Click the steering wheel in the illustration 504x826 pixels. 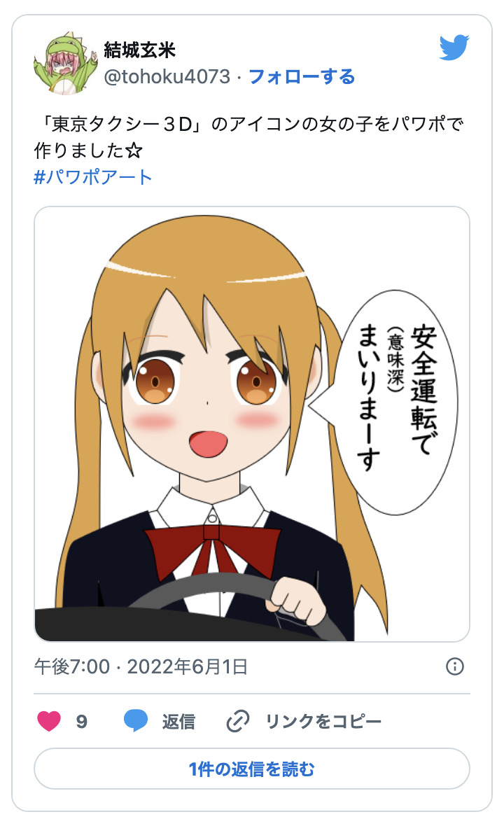pos(237,601)
